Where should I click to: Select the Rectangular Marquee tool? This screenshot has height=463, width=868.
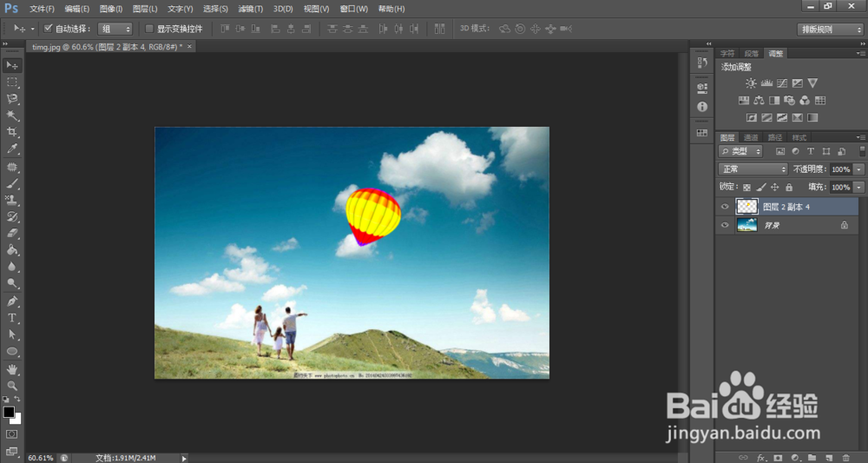11,82
